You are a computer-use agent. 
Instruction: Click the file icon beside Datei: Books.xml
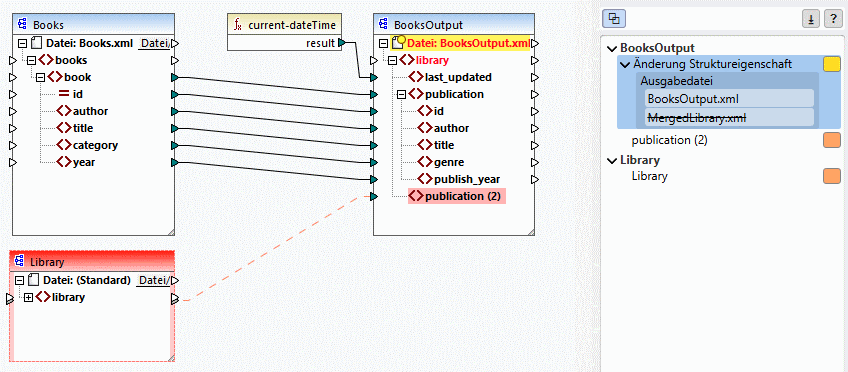36,43
